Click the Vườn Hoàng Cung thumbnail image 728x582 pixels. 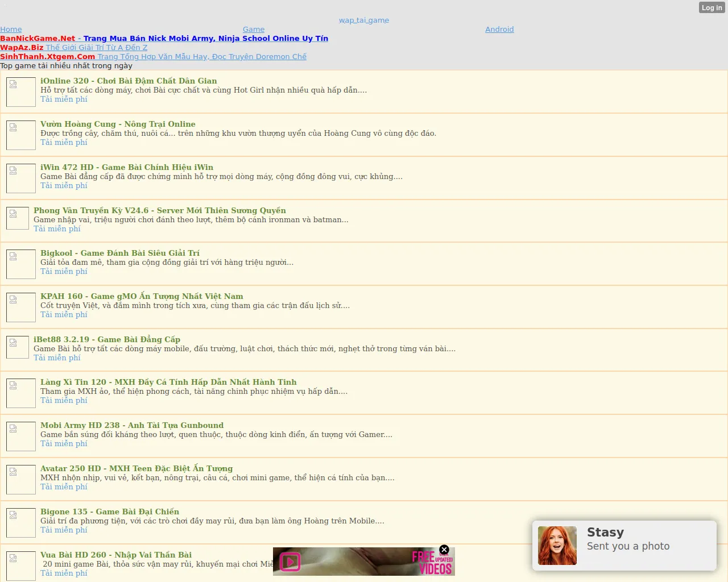(21, 135)
